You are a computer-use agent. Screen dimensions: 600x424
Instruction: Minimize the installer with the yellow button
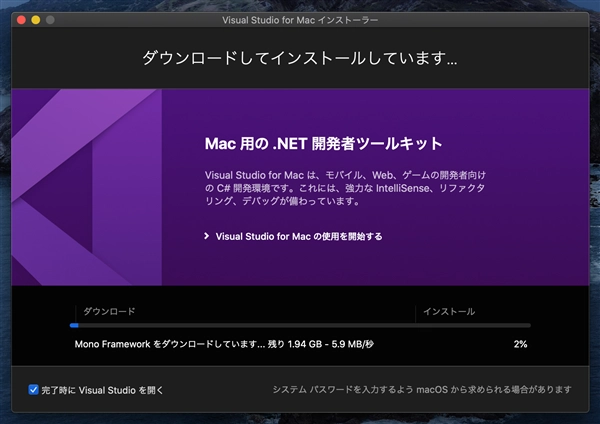(x=36, y=20)
